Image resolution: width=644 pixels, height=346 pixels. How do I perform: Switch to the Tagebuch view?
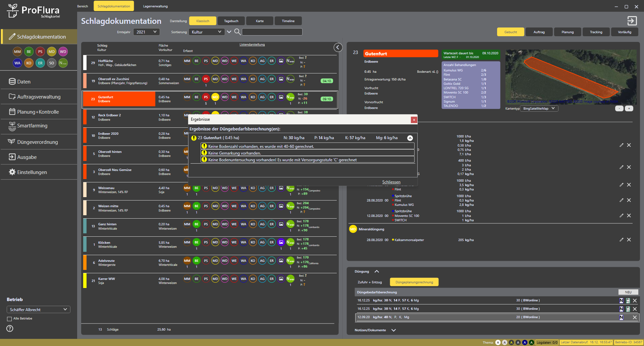click(231, 21)
